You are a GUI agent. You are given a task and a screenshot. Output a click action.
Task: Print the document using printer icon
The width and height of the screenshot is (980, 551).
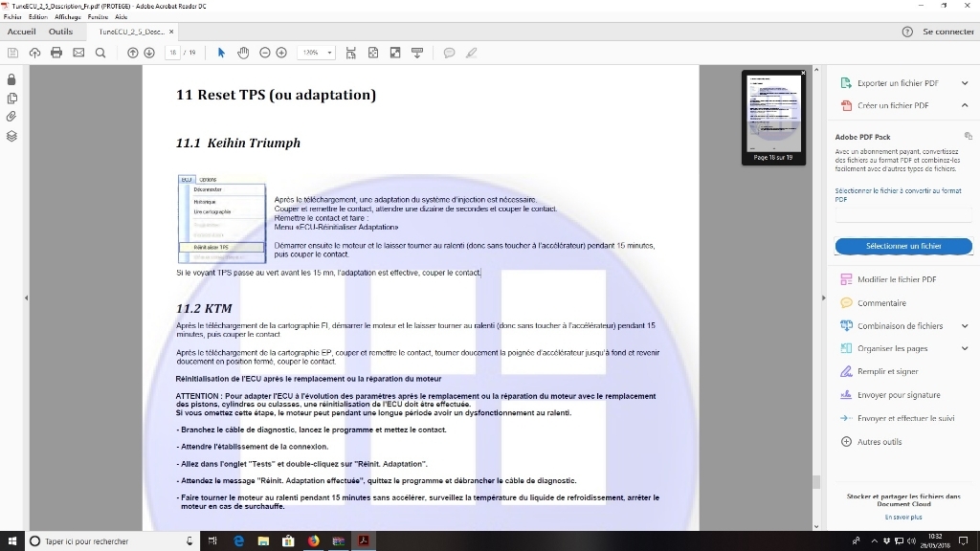[x=56, y=54]
